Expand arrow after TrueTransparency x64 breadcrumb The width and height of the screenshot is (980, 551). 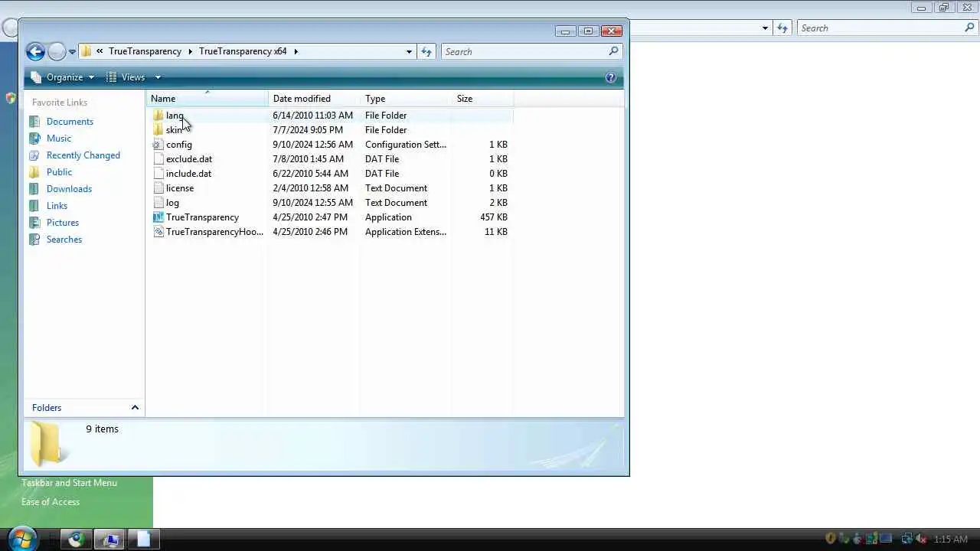(x=296, y=51)
